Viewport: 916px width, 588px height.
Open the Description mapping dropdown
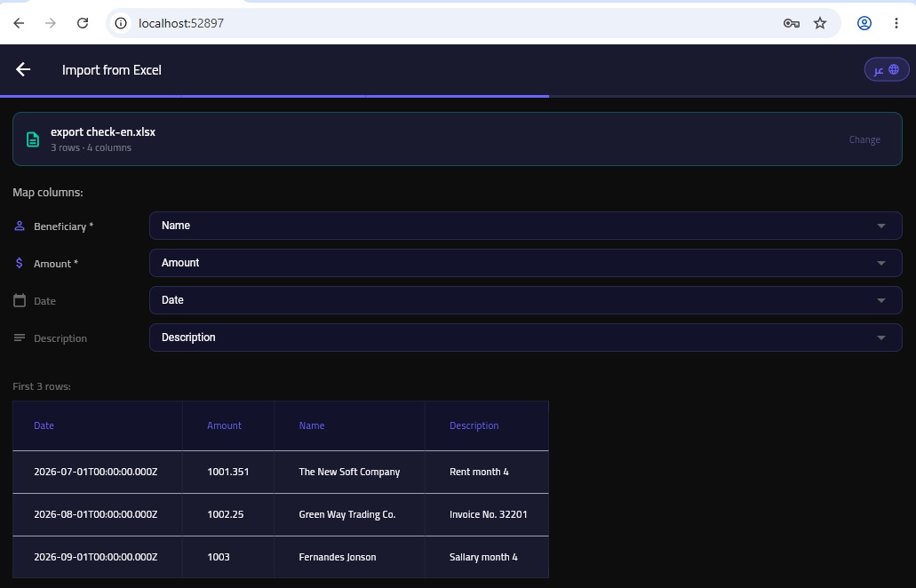(526, 338)
